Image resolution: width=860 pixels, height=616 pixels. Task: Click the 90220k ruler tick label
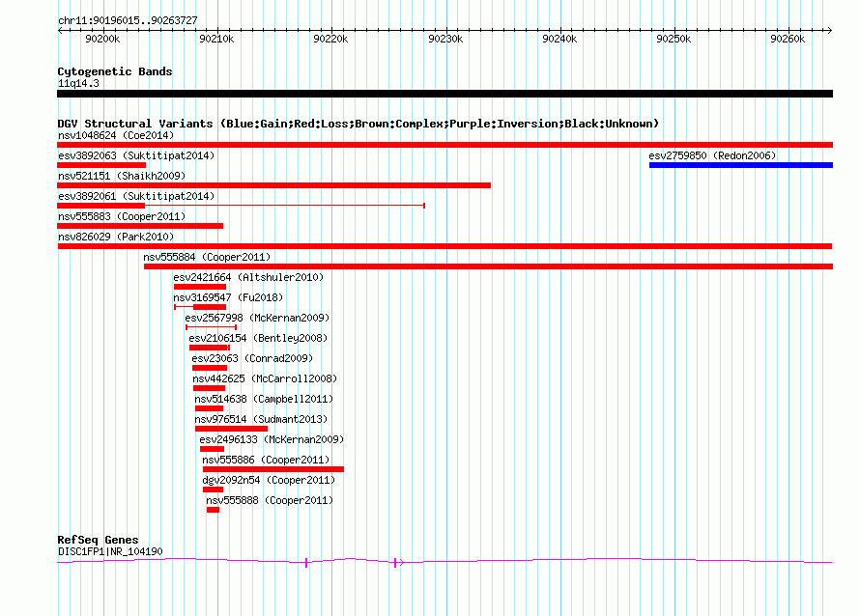pos(330,39)
